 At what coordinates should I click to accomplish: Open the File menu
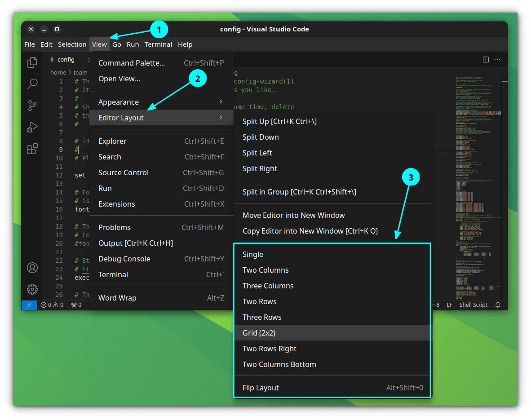click(x=30, y=44)
